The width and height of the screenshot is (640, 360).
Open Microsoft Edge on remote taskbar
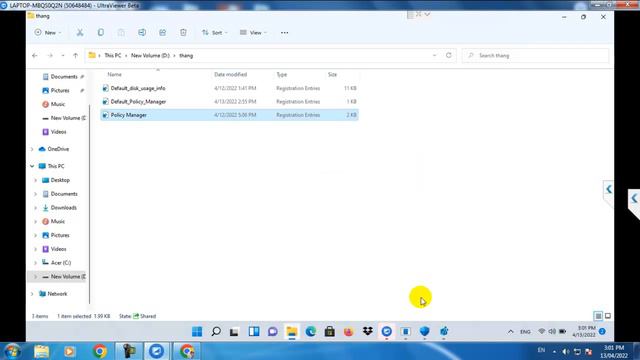coord(311,331)
